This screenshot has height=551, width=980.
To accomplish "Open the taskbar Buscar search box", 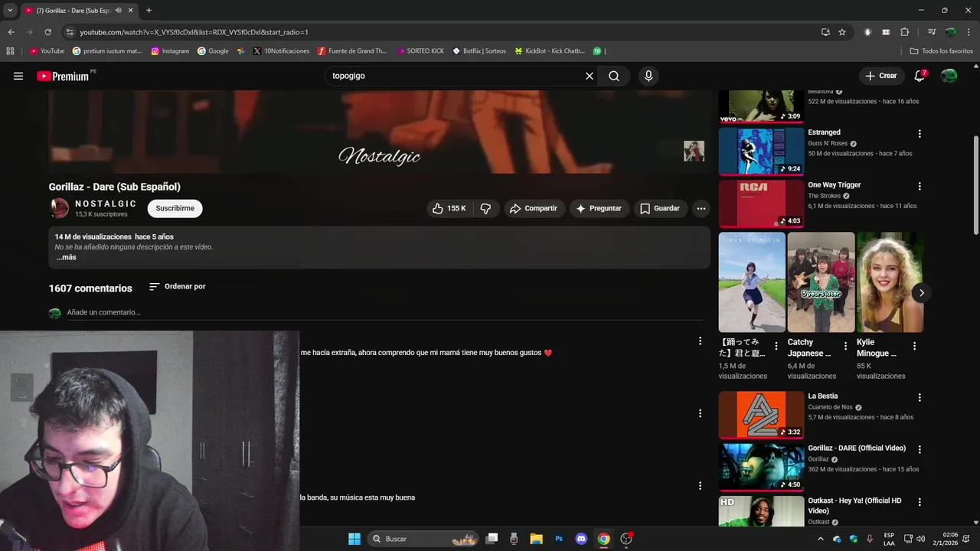I will coord(423,539).
